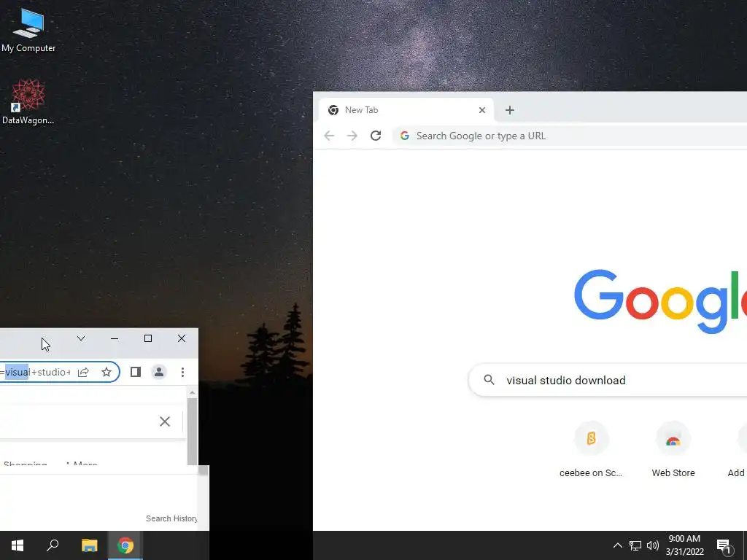The width and height of the screenshot is (747, 560).
Task: Close the New Tab tab
Action: [x=481, y=110]
